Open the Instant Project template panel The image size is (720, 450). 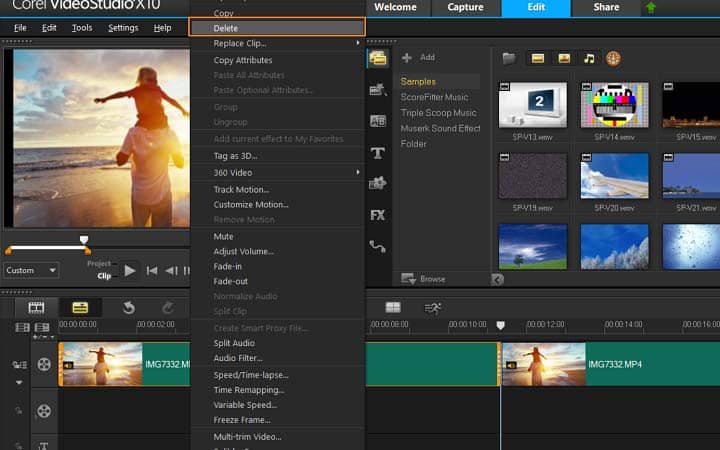point(378,89)
